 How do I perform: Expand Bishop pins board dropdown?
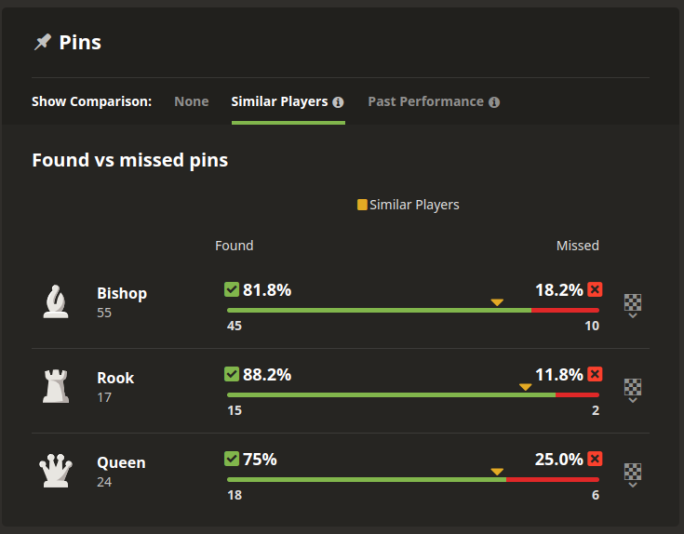click(632, 305)
